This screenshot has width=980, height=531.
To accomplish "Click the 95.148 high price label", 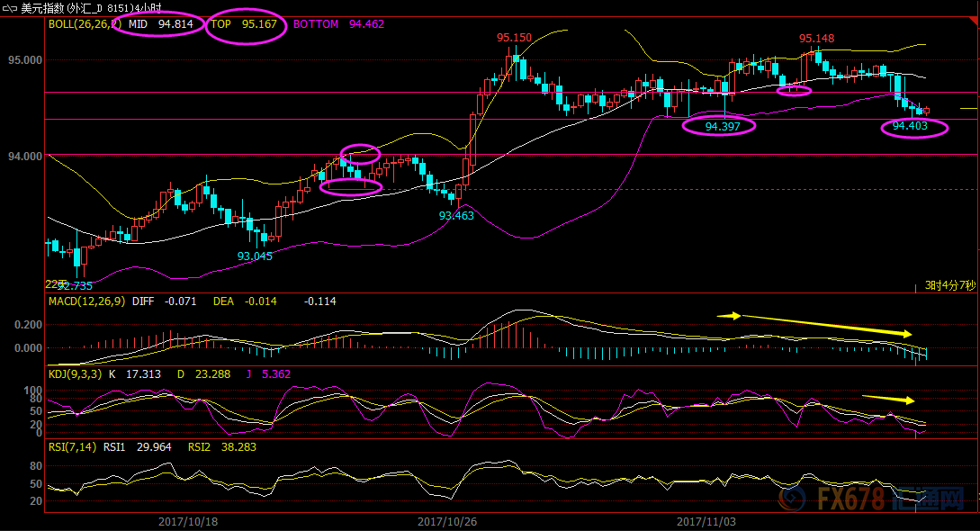I will point(818,39).
